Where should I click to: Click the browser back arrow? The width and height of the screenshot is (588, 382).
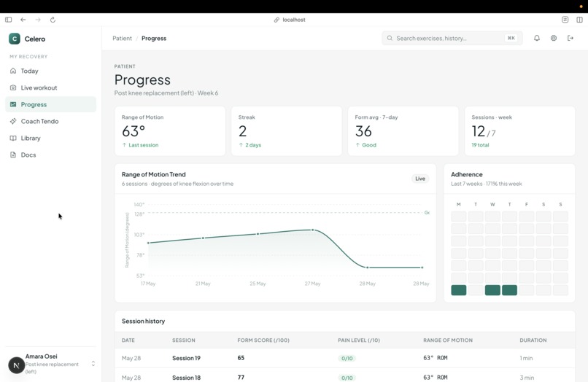tap(23, 20)
